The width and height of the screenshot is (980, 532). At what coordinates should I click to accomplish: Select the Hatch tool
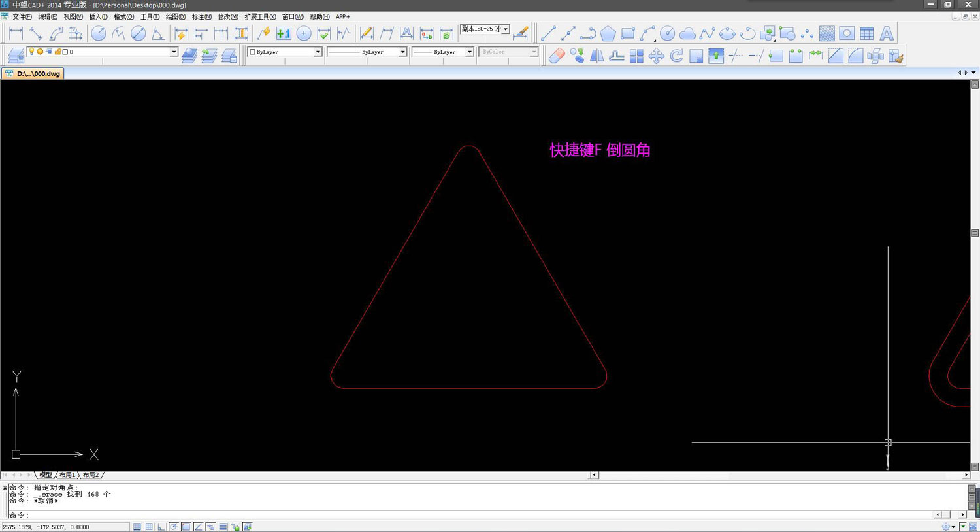point(827,33)
